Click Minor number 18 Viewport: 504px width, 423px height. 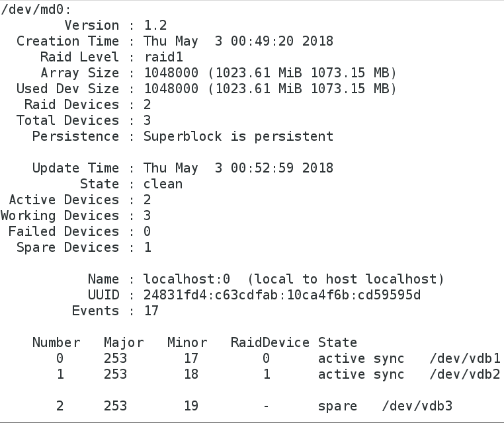pyautogui.click(x=191, y=374)
